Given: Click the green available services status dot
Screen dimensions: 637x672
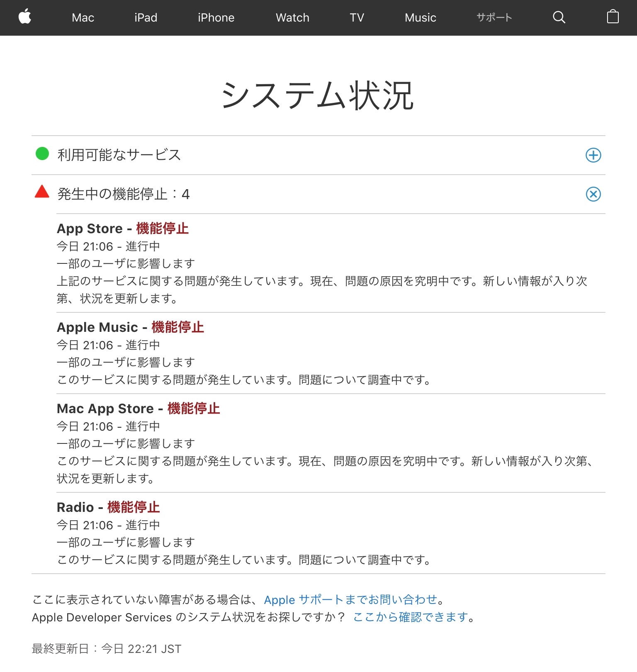Looking at the screenshot, I should [x=42, y=153].
